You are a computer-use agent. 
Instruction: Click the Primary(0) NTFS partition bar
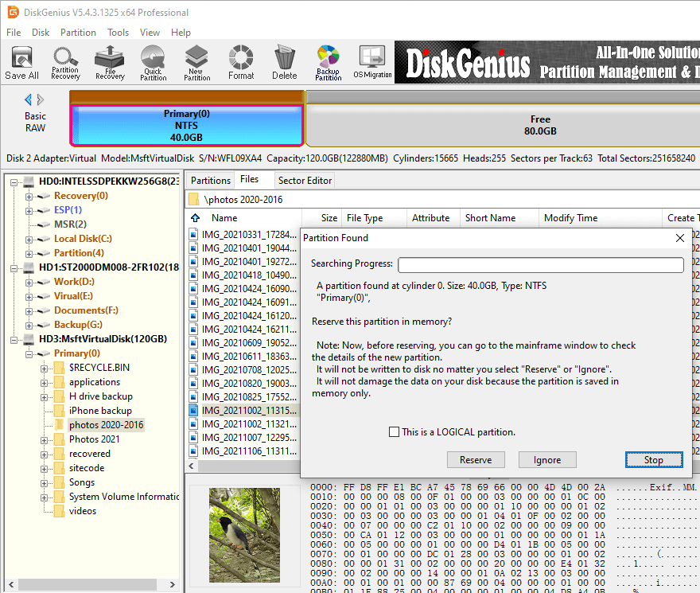187,125
